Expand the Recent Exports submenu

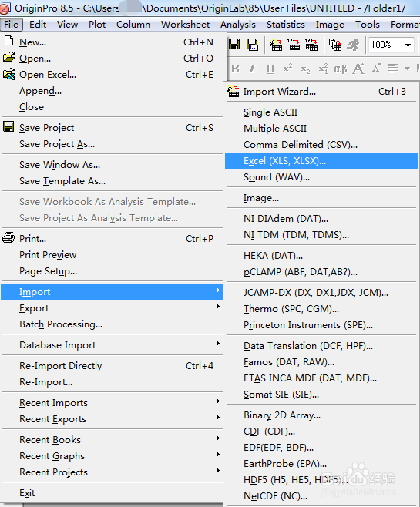(x=218, y=417)
